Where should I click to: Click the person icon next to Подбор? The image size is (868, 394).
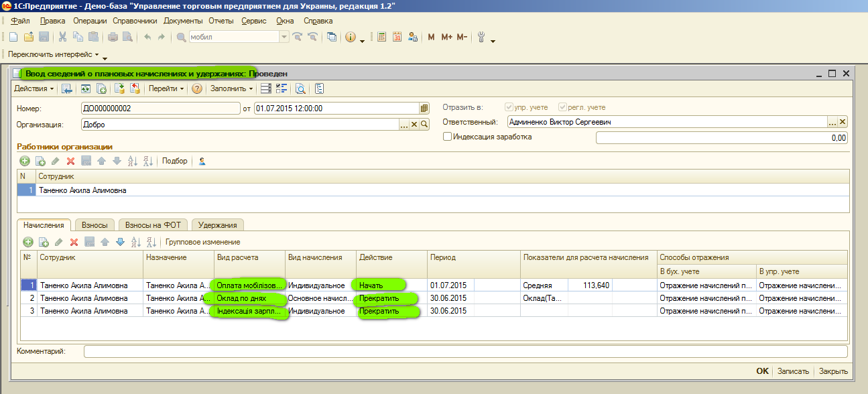(202, 161)
